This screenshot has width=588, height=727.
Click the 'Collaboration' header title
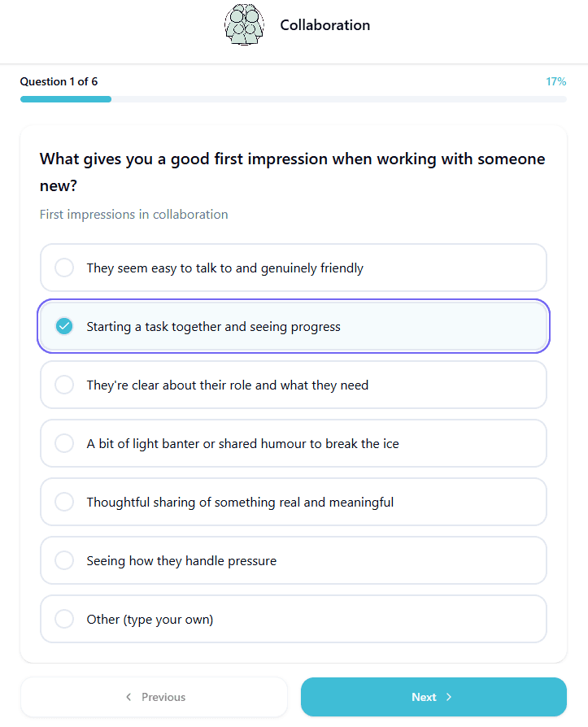[324, 25]
